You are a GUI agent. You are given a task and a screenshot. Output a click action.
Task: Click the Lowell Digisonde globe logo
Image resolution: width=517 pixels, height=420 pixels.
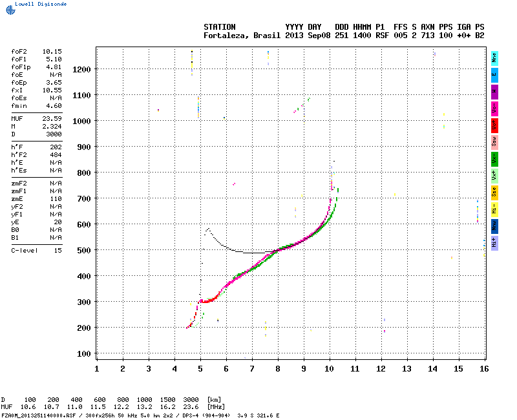pyautogui.click(x=10, y=10)
